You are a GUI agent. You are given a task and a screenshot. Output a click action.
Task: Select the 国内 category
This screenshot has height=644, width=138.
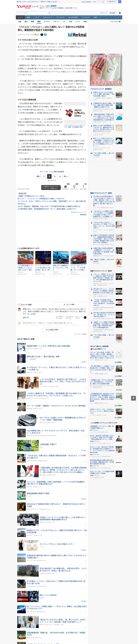pyautogui.click(x=26, y=21)
